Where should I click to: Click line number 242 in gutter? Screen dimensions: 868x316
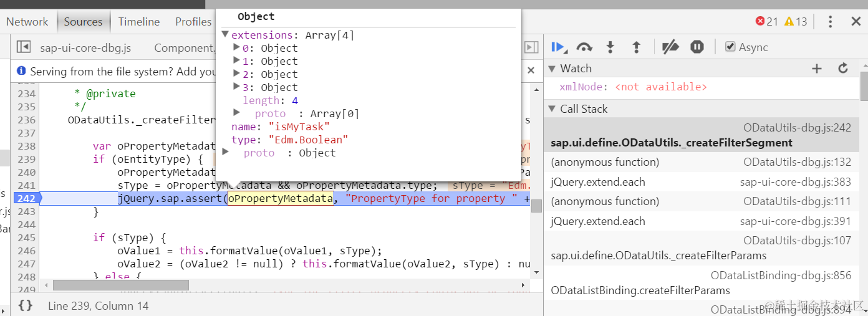(x=26, y=198)
